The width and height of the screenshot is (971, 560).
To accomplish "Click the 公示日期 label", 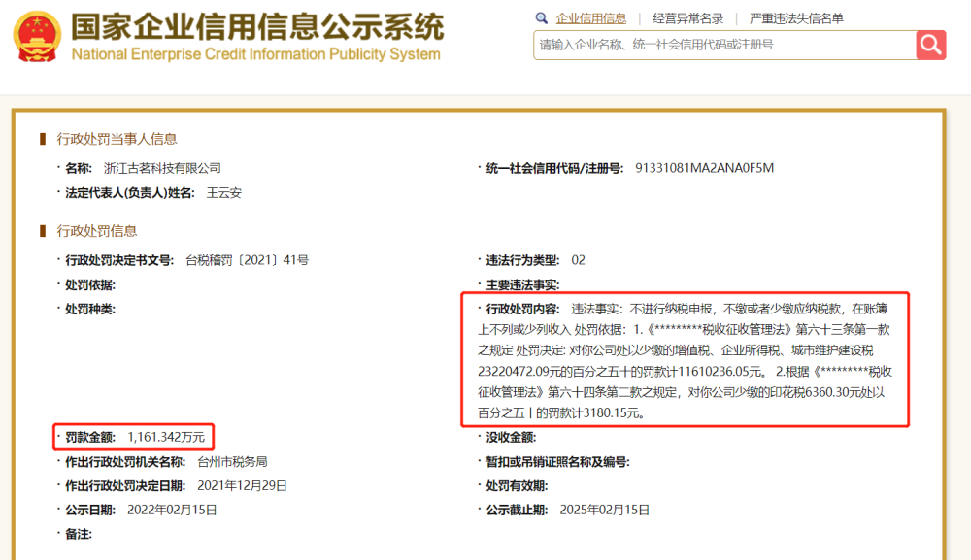I will tap(90, 510).
